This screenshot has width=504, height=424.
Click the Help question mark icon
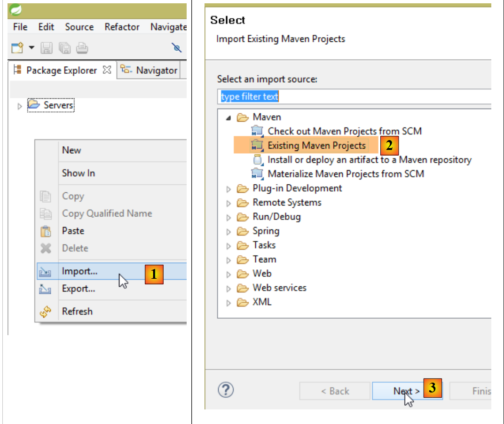tap(226, 390)
